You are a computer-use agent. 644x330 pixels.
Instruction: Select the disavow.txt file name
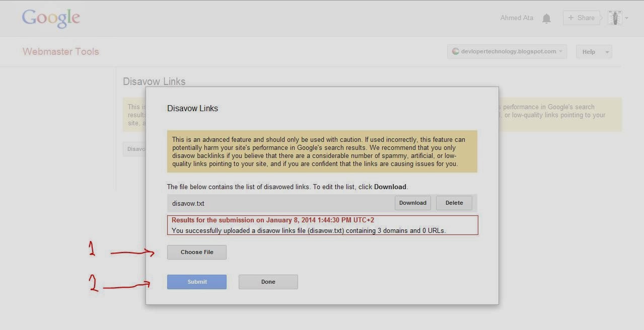(x=188, y=203)
